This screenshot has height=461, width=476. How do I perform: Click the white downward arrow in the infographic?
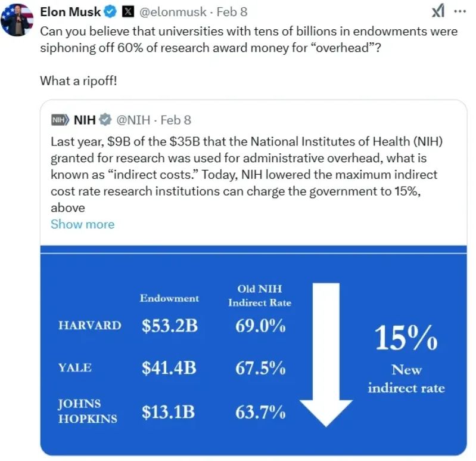pos(326,355)
